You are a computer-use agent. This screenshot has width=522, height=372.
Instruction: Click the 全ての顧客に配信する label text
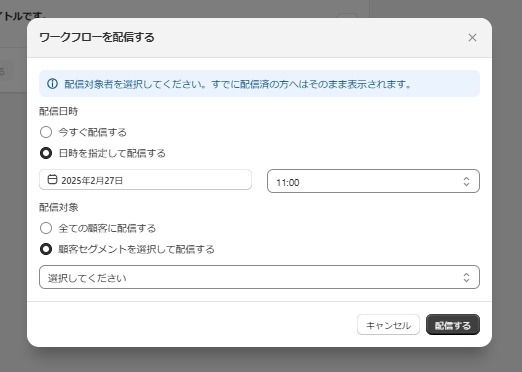tap(107, 228)
